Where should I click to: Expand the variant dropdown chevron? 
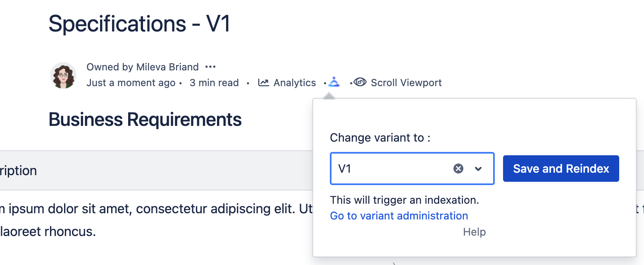click(478, 169)
